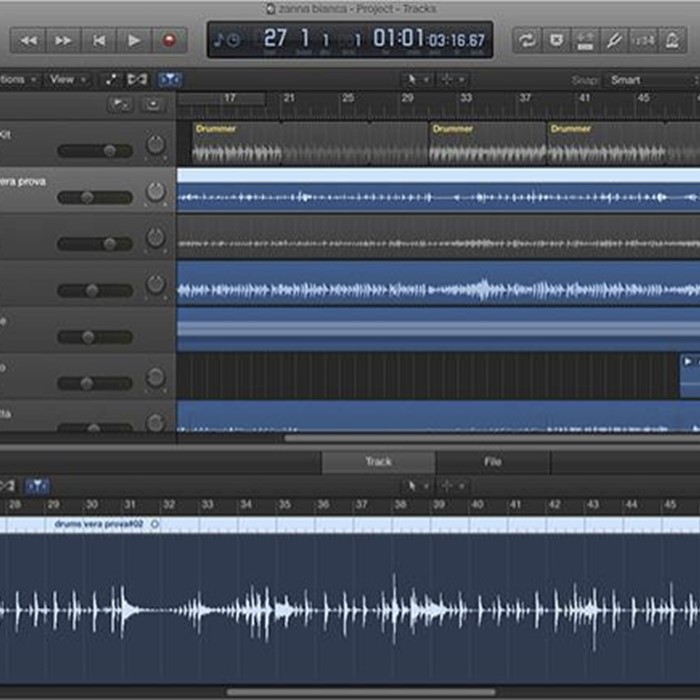Image resolution: width=700 pixels, height=700 pixels.
Task: Toggle the Catch Playhead button in tracks toolbar
Action: (170, 79)
